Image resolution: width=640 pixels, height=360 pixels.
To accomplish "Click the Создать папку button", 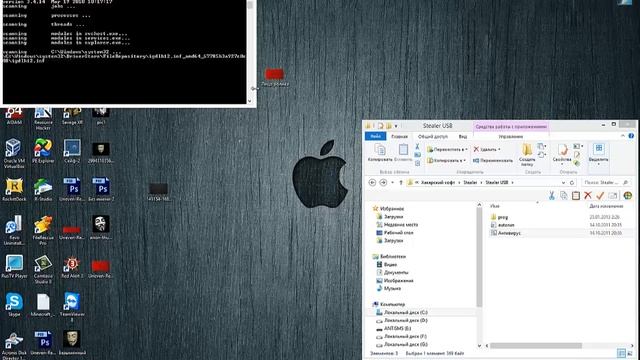I will [x=527, y=154].
